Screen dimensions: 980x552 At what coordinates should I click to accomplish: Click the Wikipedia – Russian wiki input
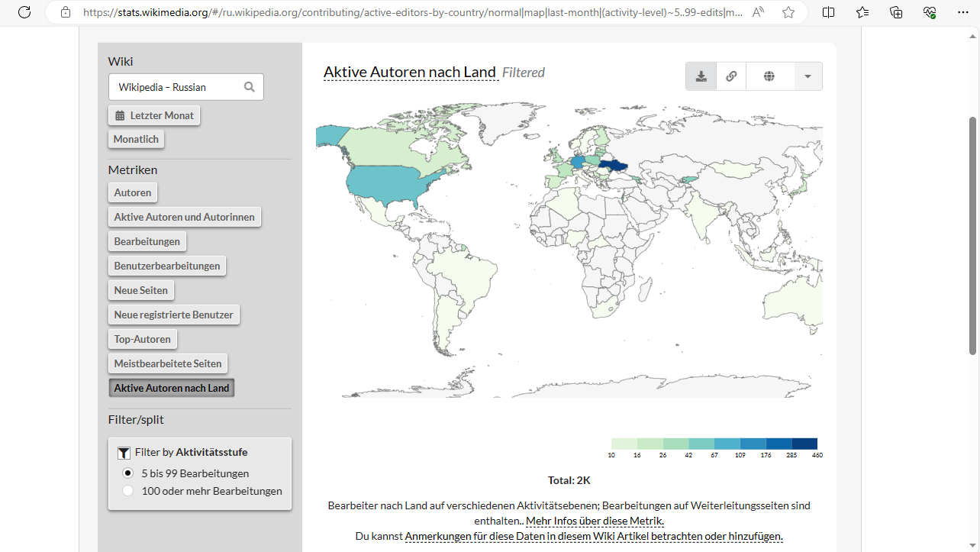tap(186, 87)
